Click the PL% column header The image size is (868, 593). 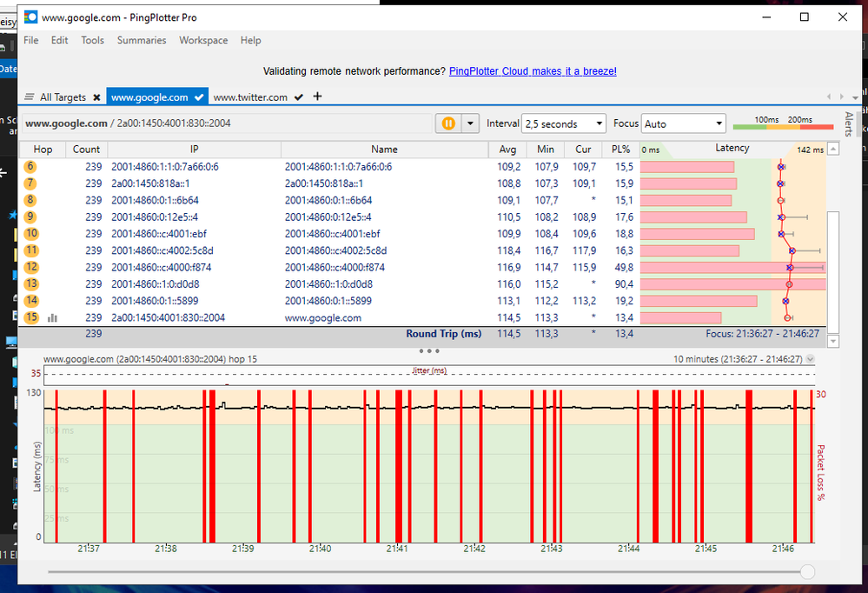620,149
